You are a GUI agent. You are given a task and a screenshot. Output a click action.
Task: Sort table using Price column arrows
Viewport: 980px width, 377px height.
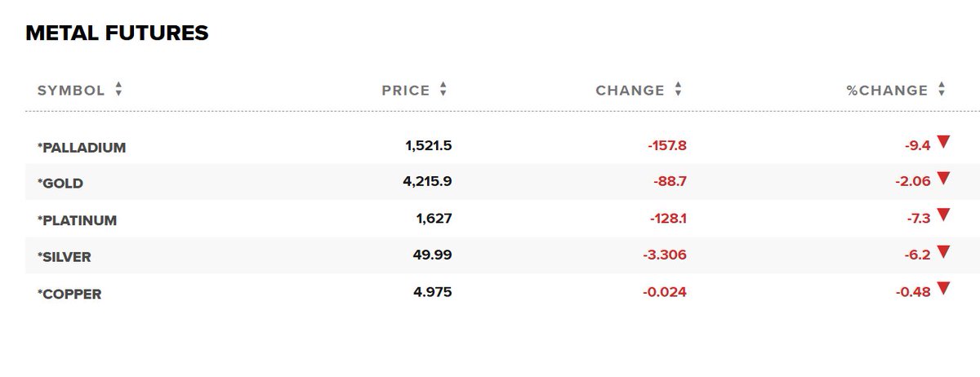click(443, 90)
